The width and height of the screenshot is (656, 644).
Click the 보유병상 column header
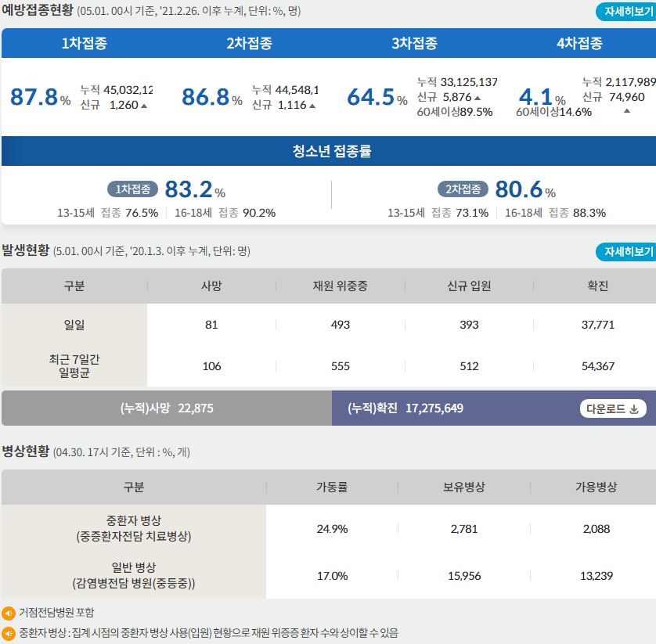point(464,487)
